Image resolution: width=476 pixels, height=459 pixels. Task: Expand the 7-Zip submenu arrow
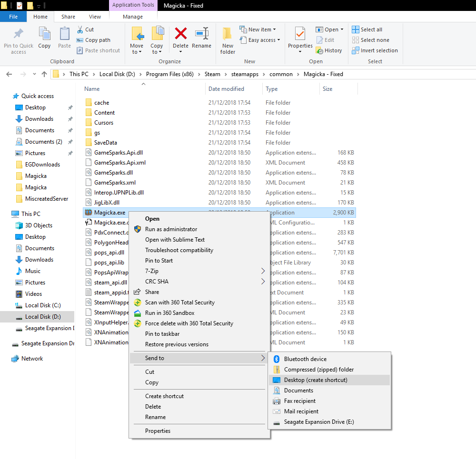coord(263,271)
